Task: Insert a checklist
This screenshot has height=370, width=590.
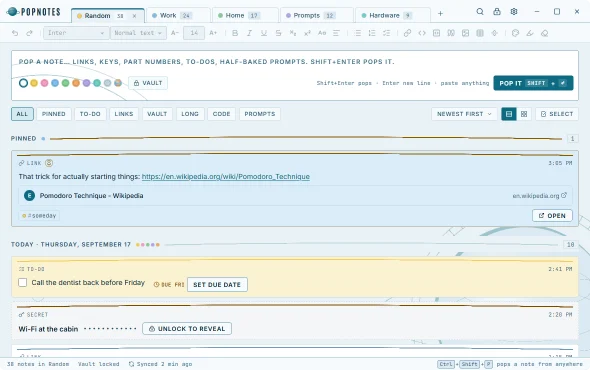Action: point(386,33)
